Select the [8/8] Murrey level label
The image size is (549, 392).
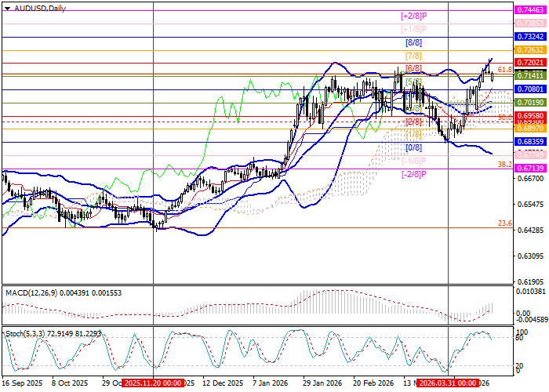pyautogui.click(x=413, y=42)
